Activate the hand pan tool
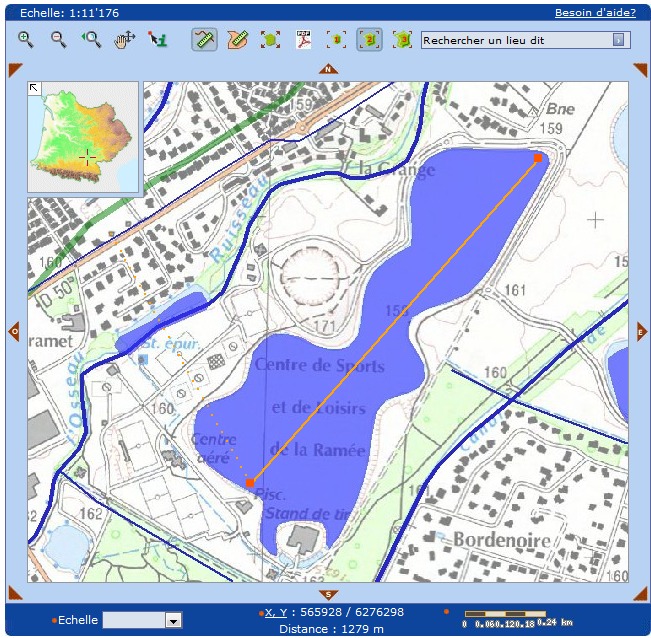Screen dimensions: 651x638 point(125,40)
